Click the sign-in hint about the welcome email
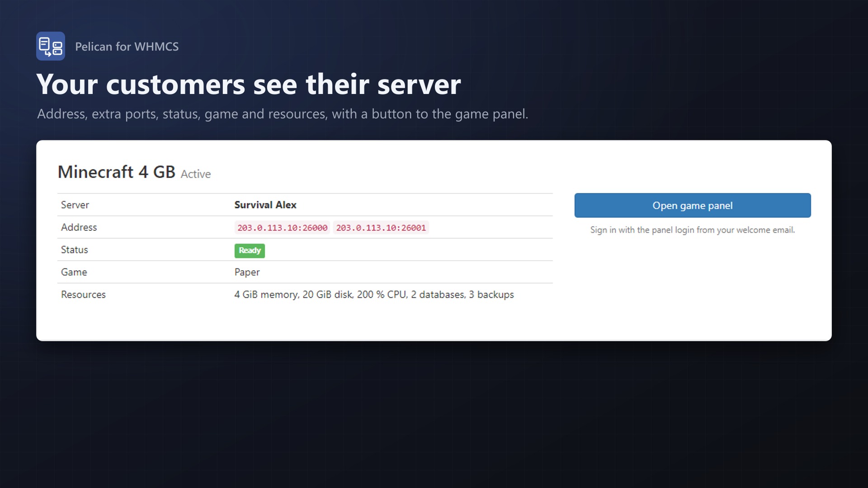The width and height of the screenshot is (868, 488). (693, 230)
